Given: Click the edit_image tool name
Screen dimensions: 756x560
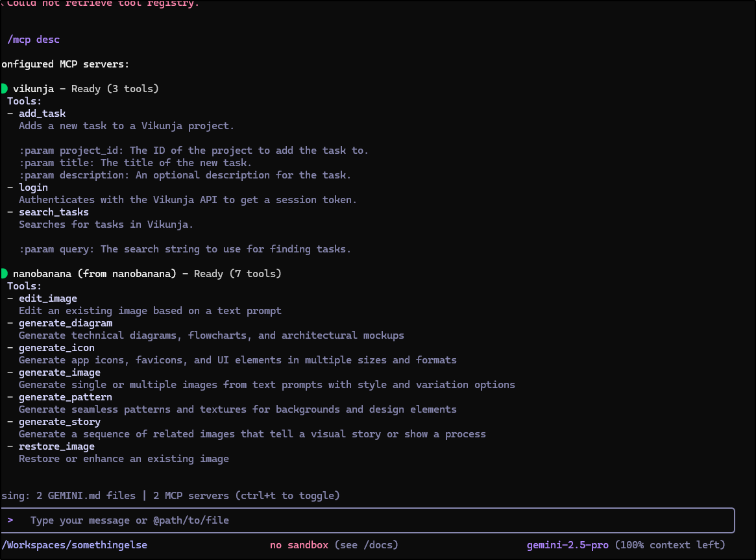Looking at the screenshot, I should tap(47, 298).
